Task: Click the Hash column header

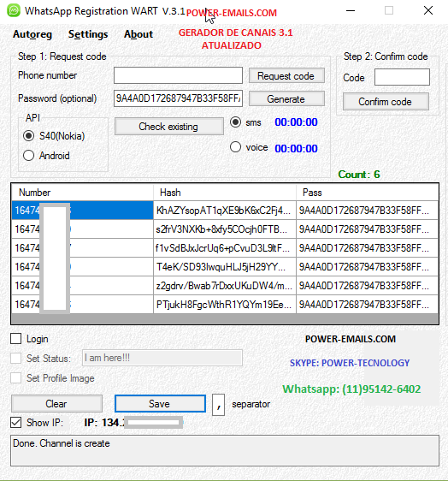Action: point(225,193)
